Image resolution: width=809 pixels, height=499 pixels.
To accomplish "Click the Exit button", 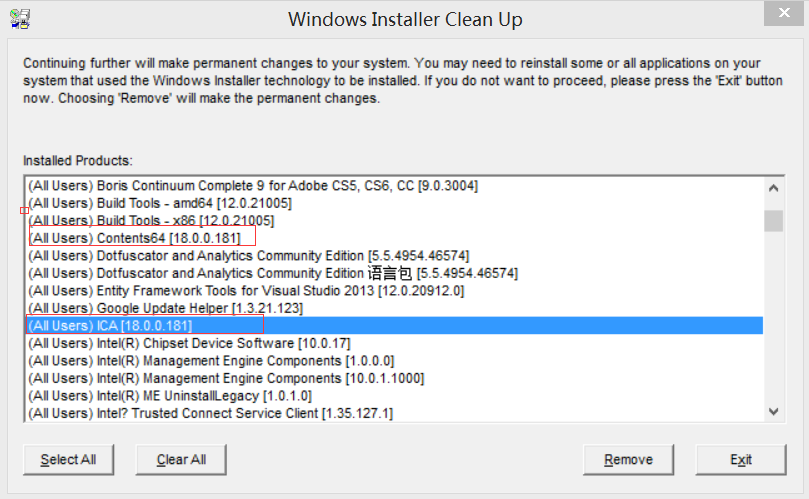I will [741, 459].
